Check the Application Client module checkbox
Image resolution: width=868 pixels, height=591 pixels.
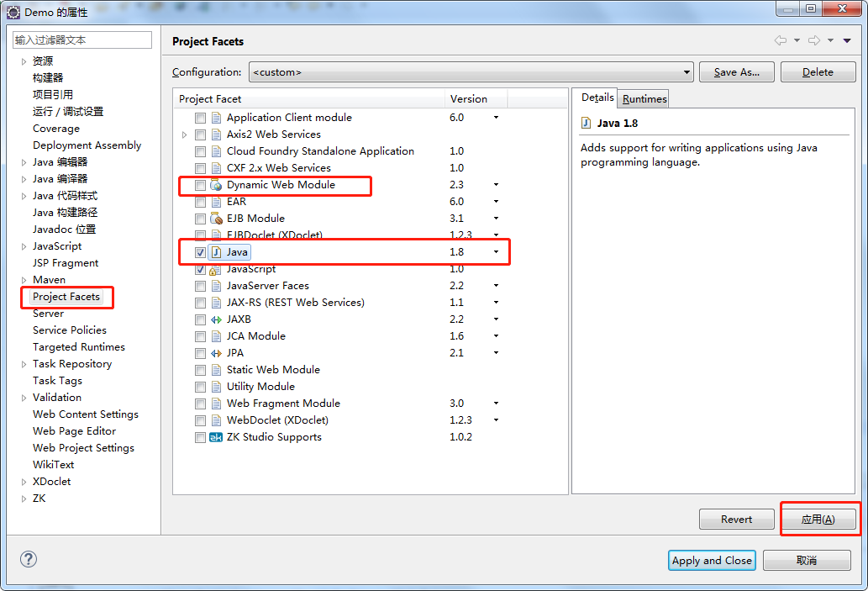(x=200, y=118)
